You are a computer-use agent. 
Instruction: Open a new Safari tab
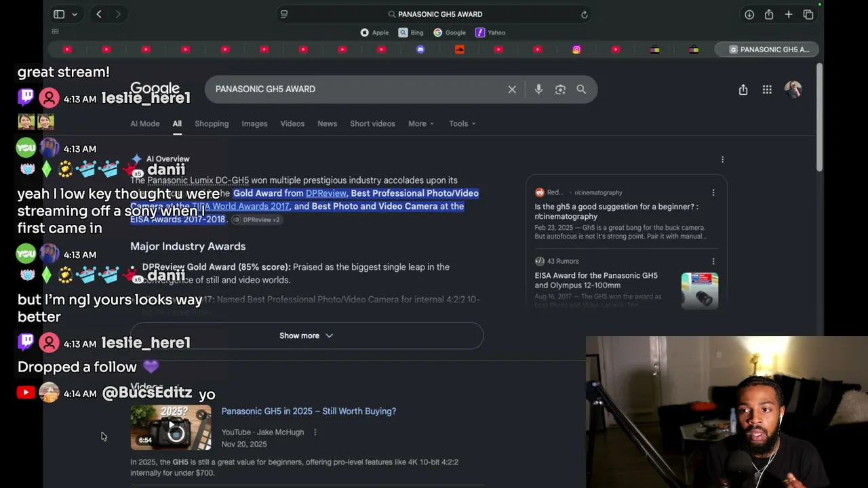coord(789,14)
